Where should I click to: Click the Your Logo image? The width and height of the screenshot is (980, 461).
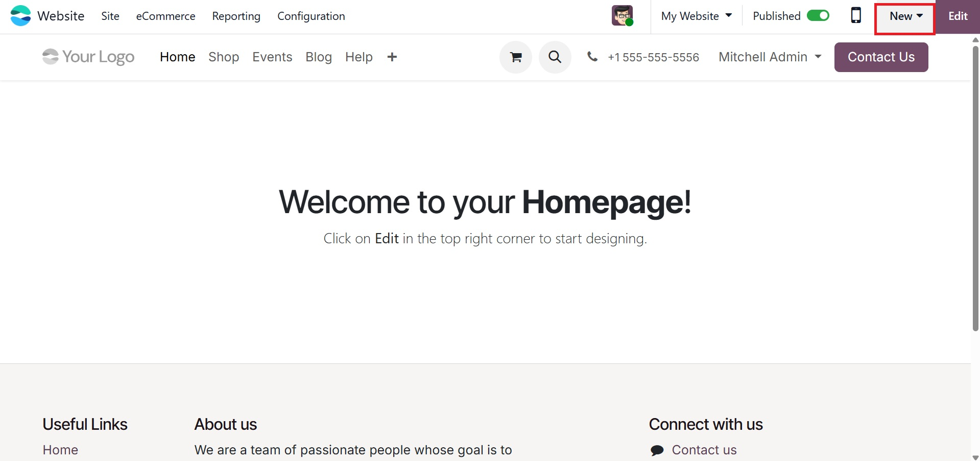pos(88,57)
